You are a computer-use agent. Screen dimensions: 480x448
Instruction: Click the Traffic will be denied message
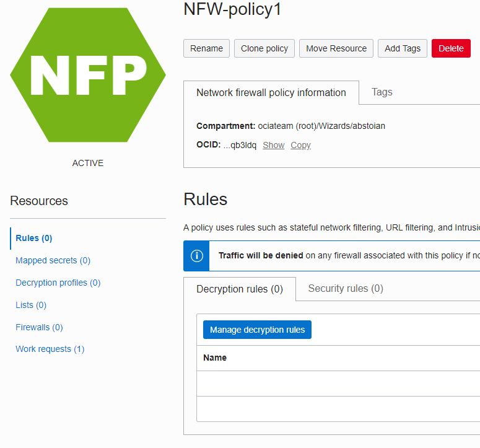[349, 256]
